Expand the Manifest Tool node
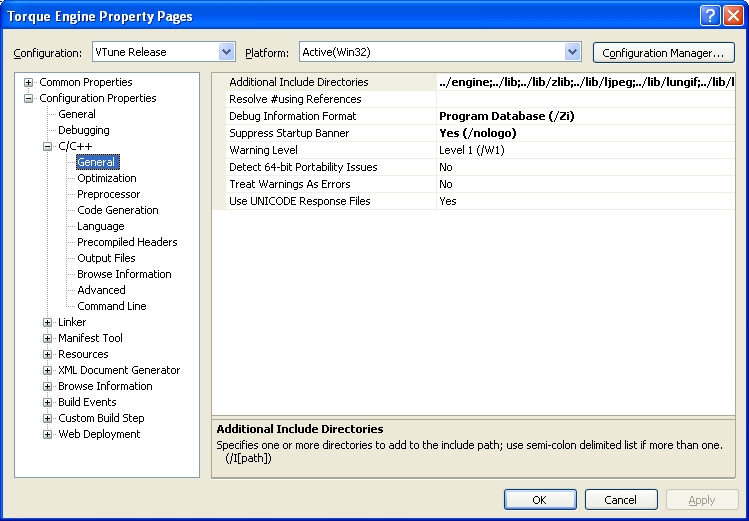749x521 pixels. [48, 338]
